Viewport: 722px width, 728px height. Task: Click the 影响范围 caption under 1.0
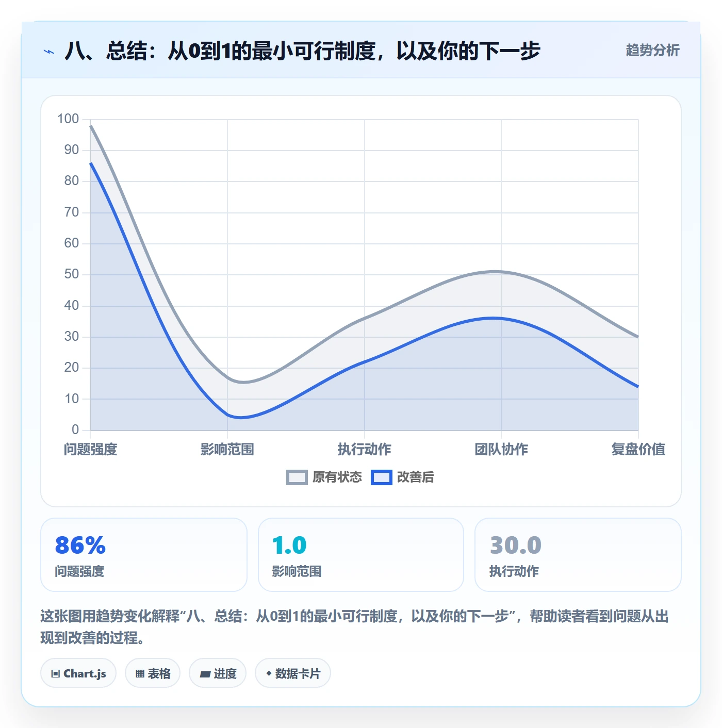click(x=297, y=571)
